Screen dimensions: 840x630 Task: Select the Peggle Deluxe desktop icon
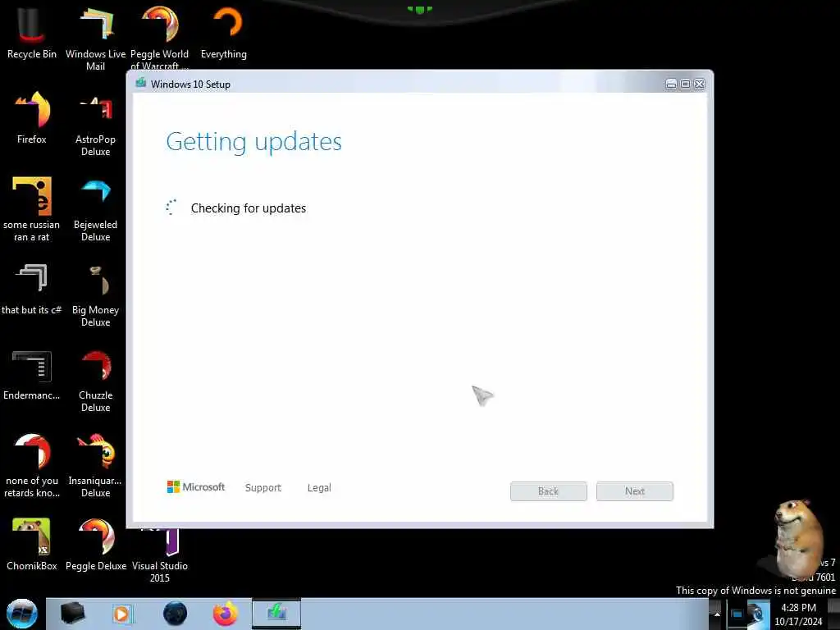click(x=96, y=545)
